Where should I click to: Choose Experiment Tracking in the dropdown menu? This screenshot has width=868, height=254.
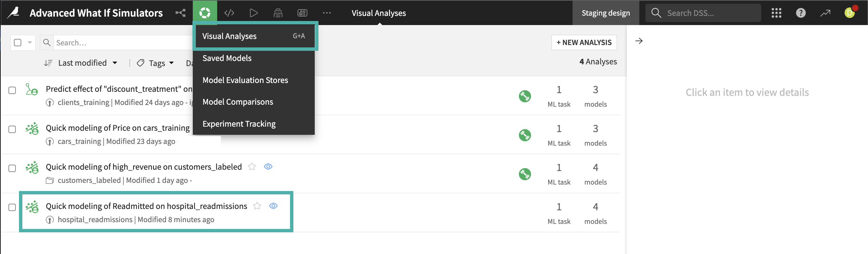(239, 124)
